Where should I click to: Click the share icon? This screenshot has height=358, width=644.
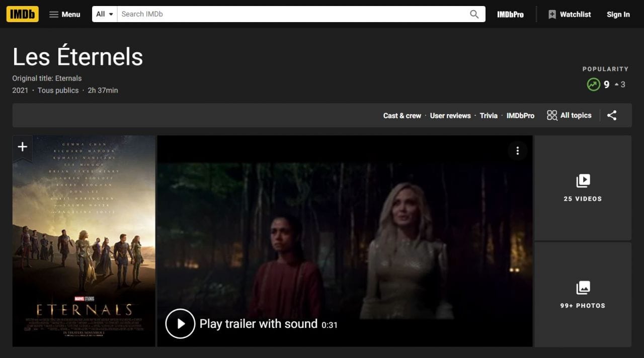pos(612,116)
